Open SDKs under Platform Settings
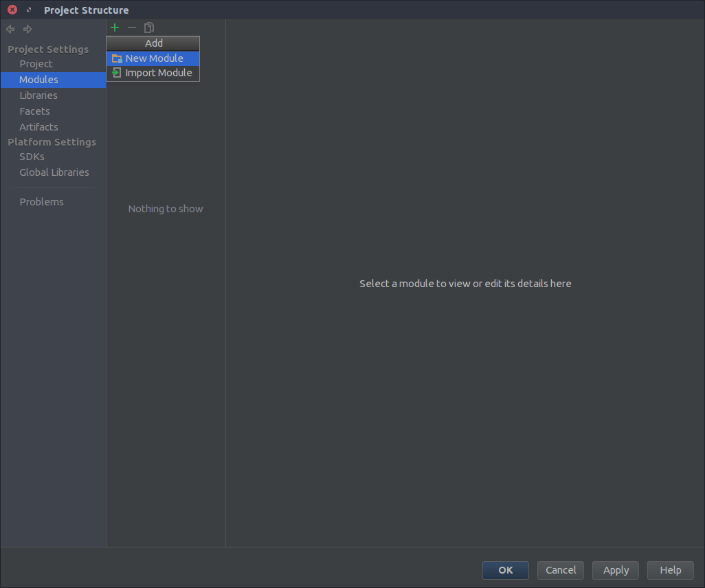The height and width of the screenshot is (588, 705). [32, 157]
